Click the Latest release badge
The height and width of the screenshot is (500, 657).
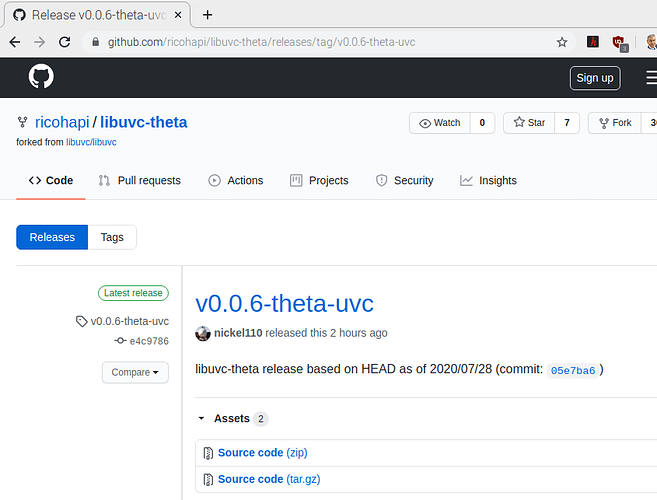133,293
